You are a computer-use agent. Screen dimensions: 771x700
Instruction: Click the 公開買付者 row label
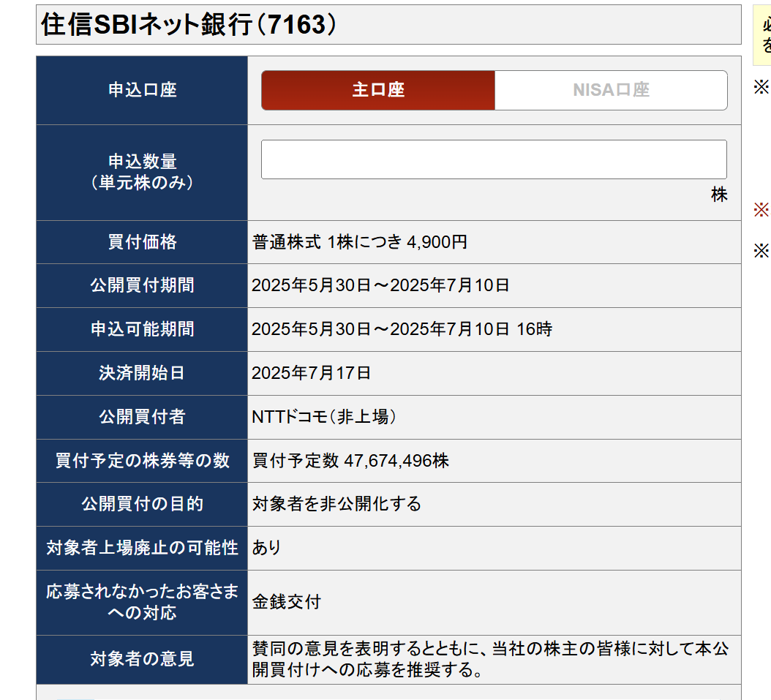(142, 417)
